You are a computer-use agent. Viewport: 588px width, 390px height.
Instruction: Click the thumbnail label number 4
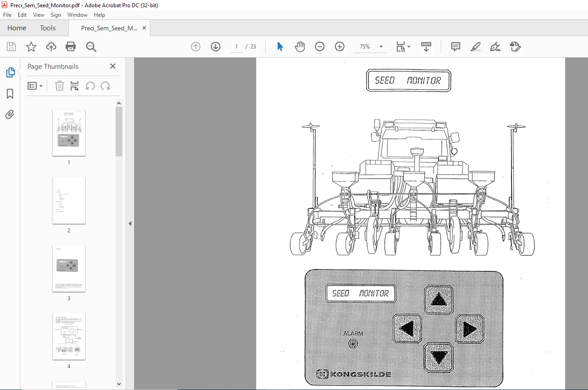coord(69,366)
